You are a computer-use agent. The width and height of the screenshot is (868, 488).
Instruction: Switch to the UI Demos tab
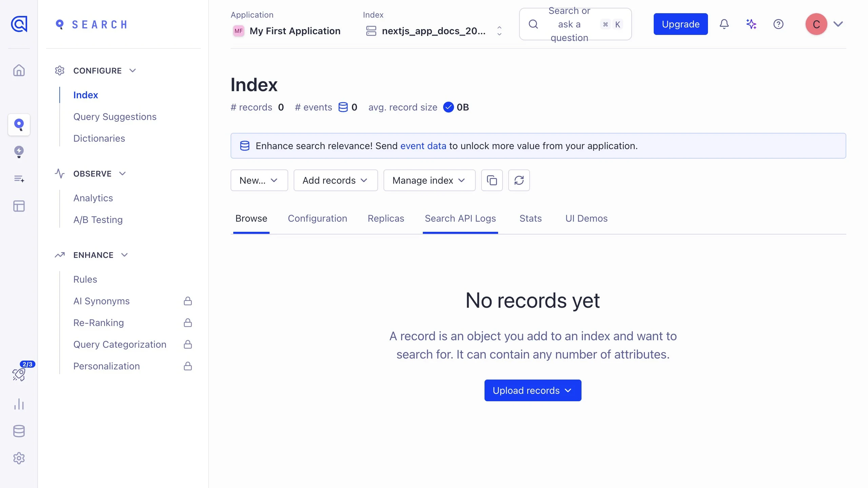(x=587, y=219)
